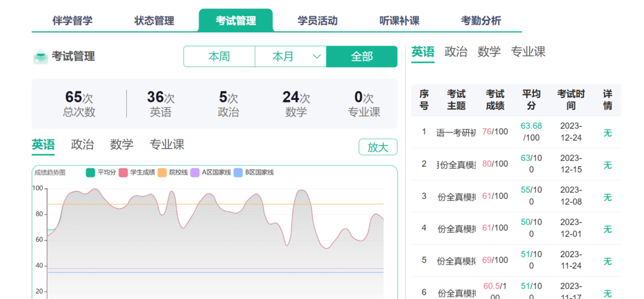Toggle the 院校线 legend swatch

[x=162, y=172]
